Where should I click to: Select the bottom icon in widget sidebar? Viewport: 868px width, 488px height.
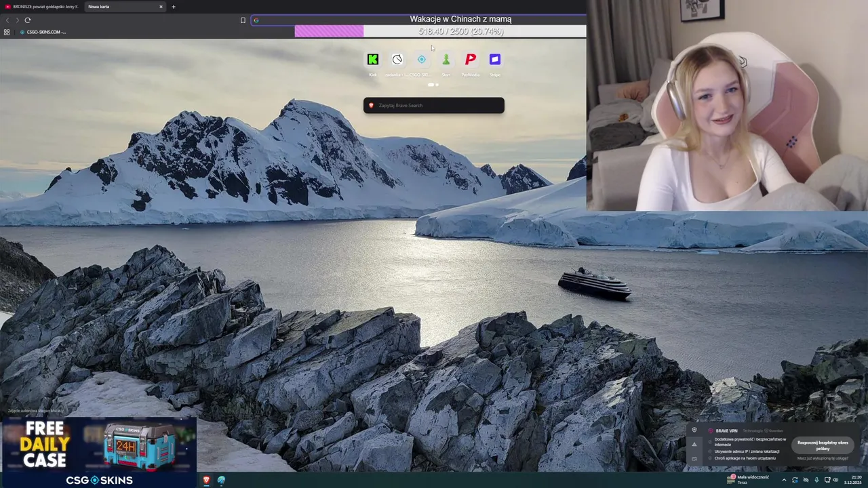click(x=694, y=459)
